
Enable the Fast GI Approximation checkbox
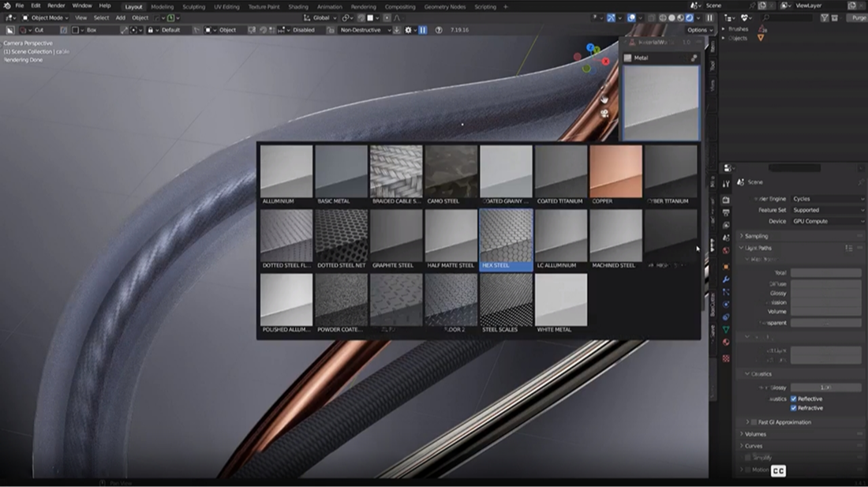click(754, 422)
